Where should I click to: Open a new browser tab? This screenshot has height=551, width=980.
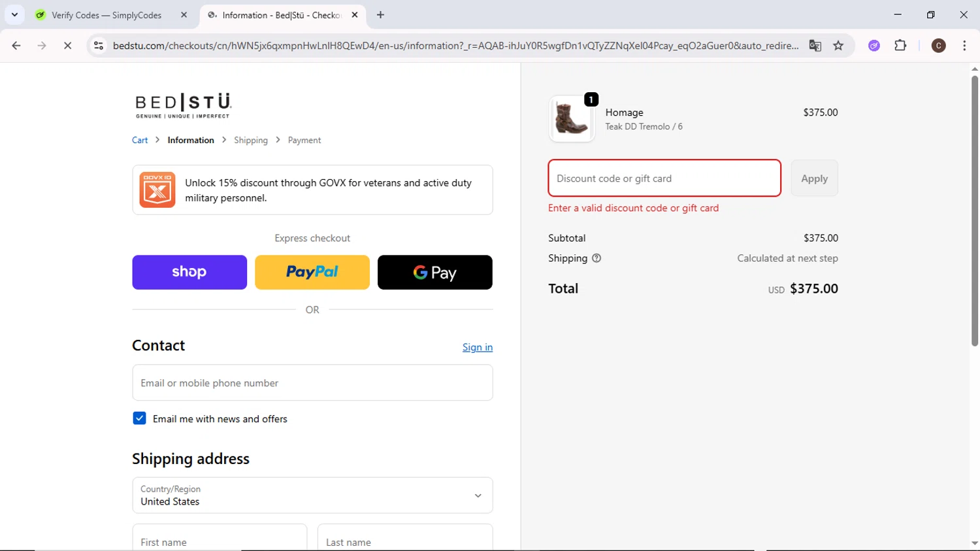coord(380,14)
